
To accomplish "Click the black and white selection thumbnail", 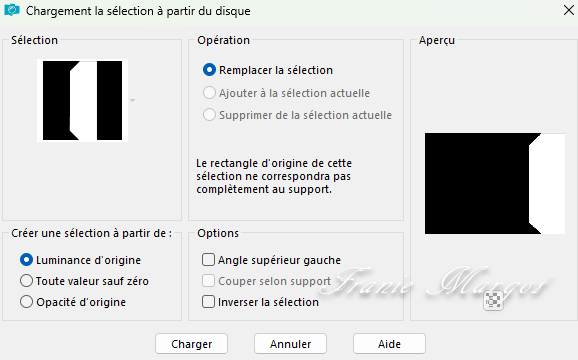I will (82, 100).
